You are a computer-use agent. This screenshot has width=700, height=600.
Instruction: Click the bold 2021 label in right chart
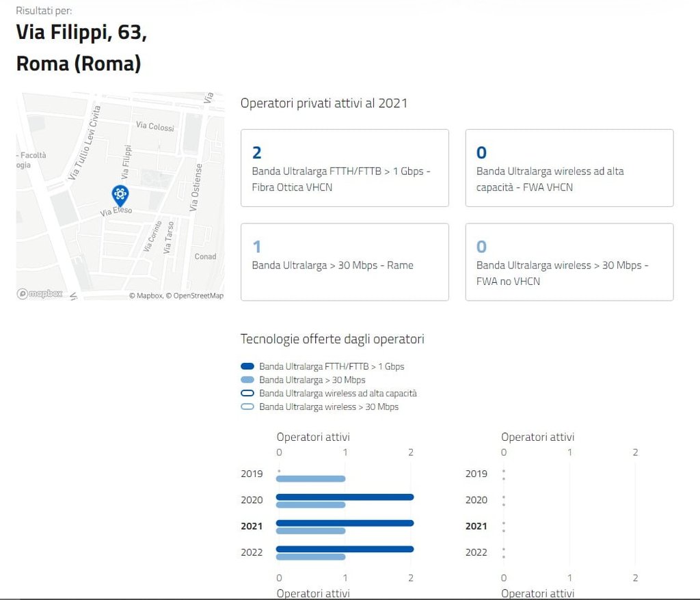(476, 526)
